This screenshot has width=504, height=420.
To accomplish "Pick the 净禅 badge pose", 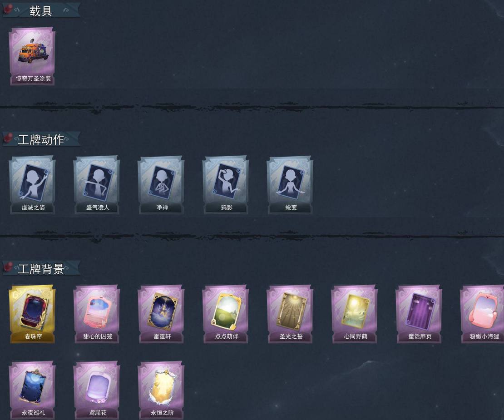I will point(161,185).
